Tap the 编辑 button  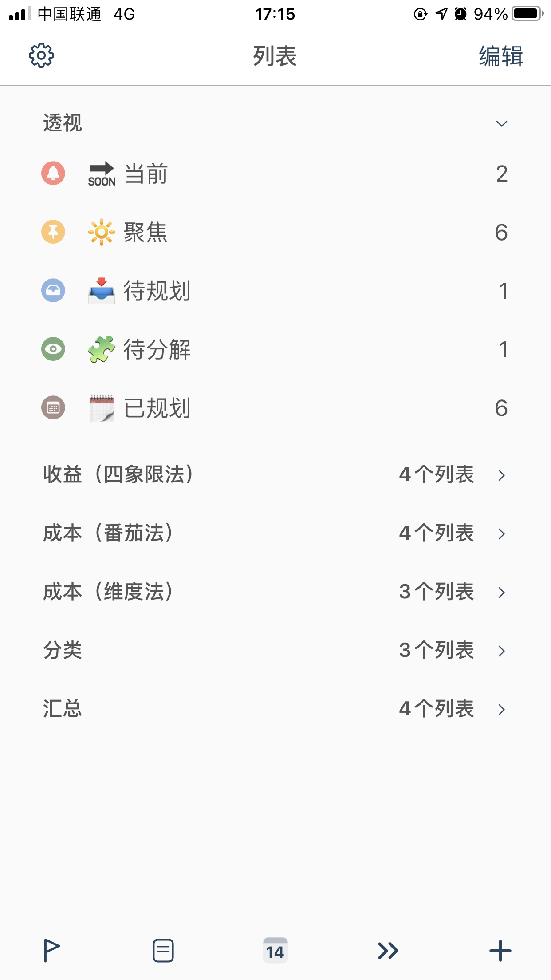click(x=500, y=56)
